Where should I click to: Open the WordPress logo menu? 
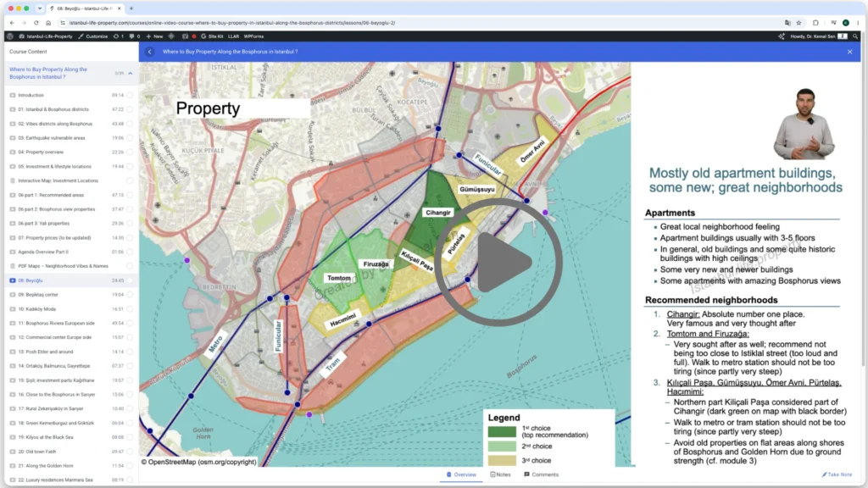coord(10,36)
